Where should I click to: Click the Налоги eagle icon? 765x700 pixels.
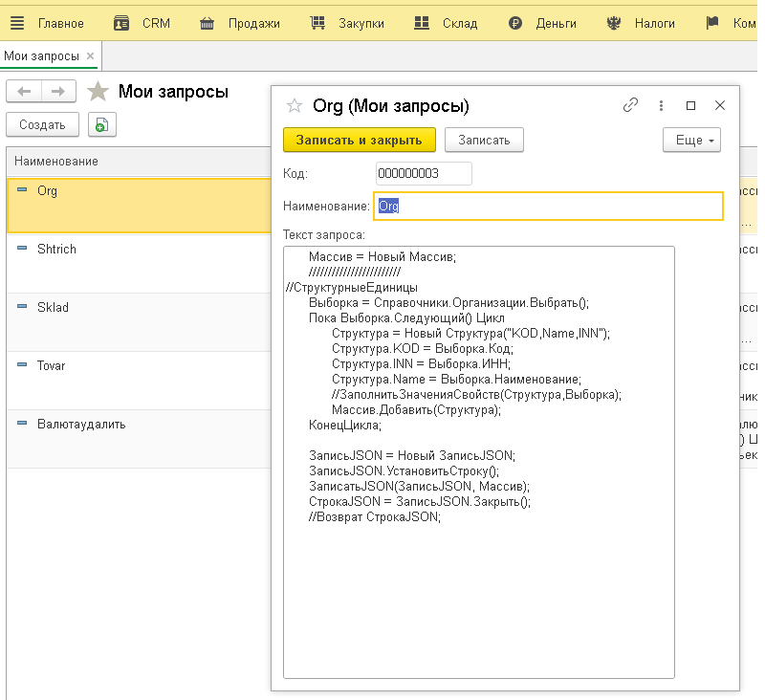614,23
